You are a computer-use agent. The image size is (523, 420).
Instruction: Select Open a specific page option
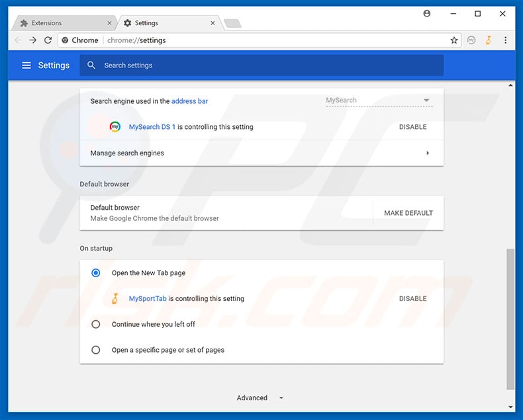96,350
